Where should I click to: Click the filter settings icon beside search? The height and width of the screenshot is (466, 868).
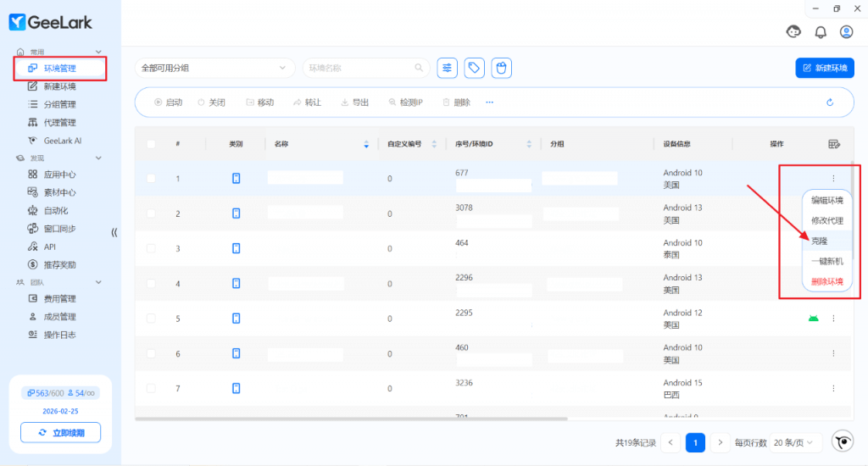click(447, 68)
